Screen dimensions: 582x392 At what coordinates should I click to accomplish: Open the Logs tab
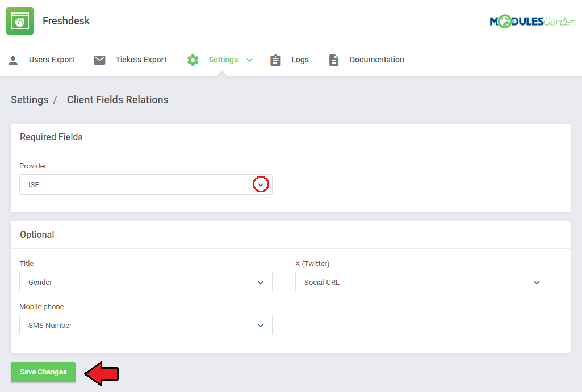coord(300,60)
